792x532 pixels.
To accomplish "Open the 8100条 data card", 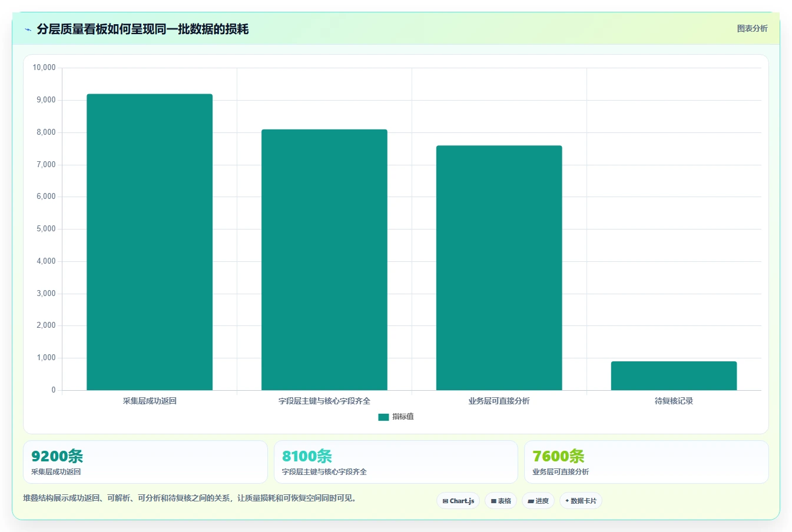I will 396,462.
